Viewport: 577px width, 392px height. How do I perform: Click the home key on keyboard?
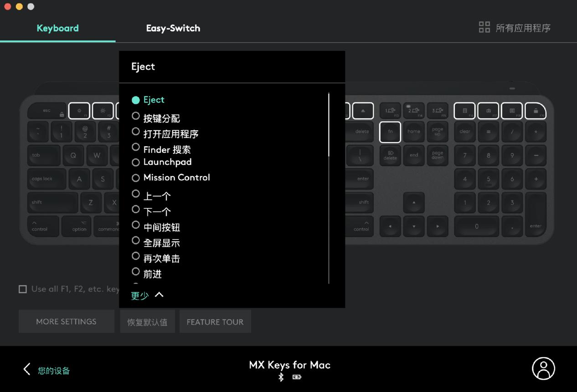click(414, 132)
